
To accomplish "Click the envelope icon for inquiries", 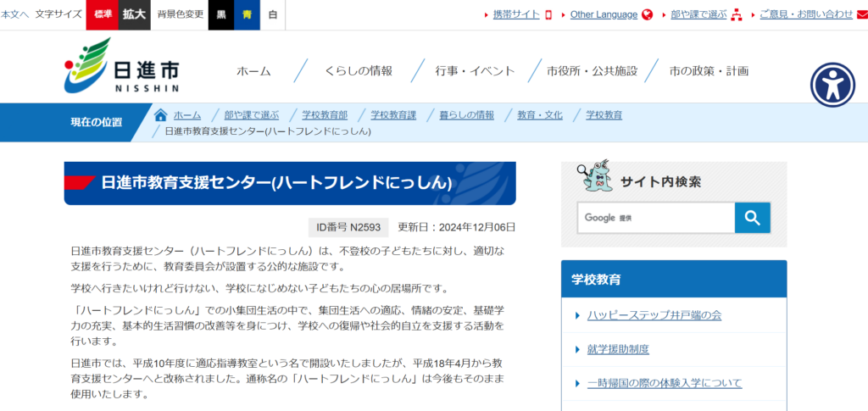I will 862,14.
